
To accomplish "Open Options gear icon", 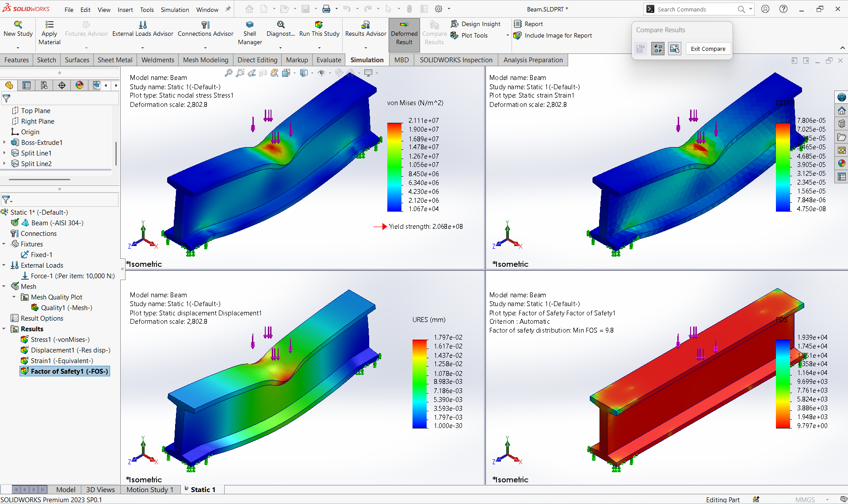I will click(439, 9).
